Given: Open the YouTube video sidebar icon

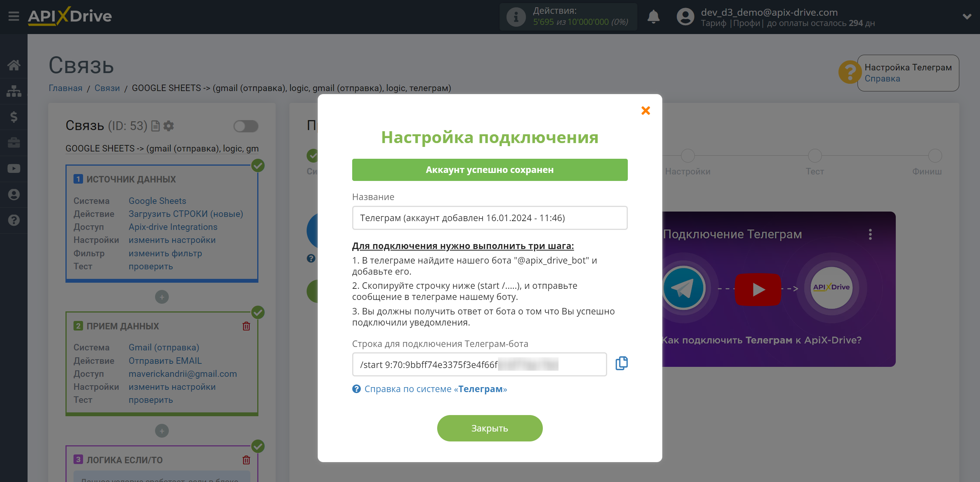Looking at the screenshot, I should point(14,169).
